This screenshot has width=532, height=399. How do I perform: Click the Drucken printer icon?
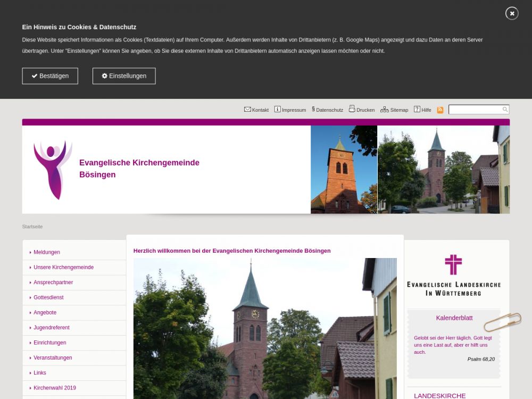click(x=352, y=109)
